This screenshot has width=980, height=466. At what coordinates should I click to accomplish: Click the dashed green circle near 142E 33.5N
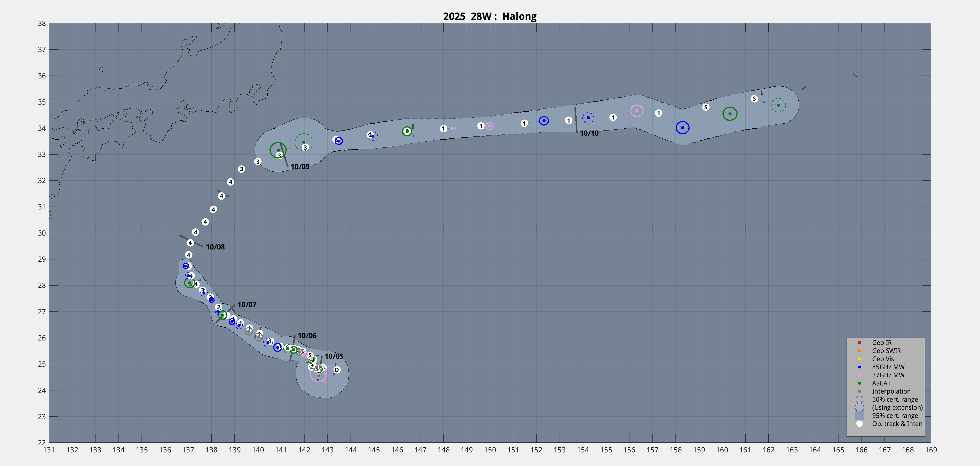[x=303, y=142]
